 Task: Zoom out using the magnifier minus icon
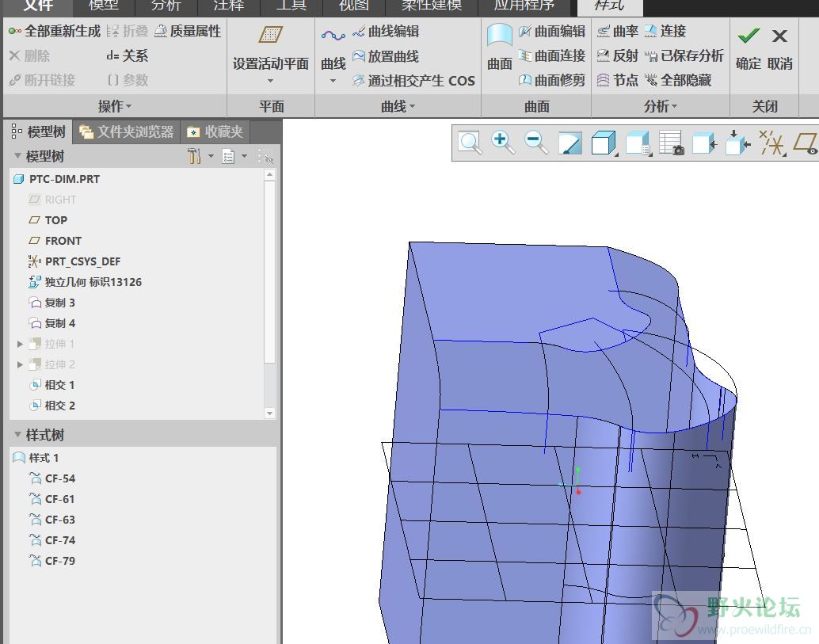(536, 143)
